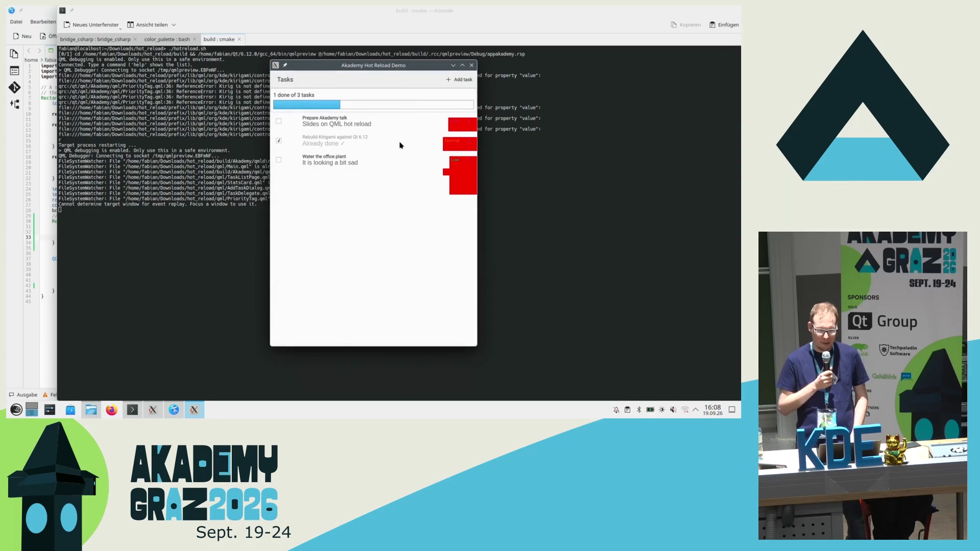Image resolution: width=980 pixels, height=551 pixels.
Task: Click the '1 done of 3 tasks' label
Action: coord(293,95)
